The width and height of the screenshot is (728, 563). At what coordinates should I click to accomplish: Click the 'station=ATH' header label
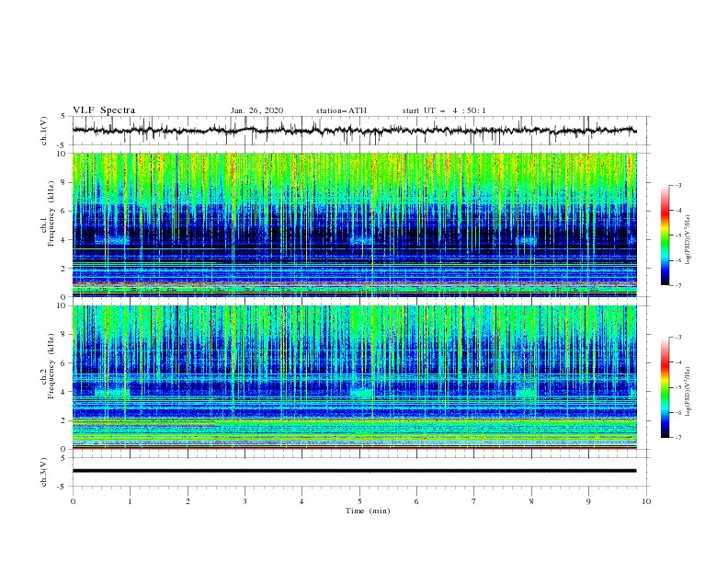[x=341, y=110]
